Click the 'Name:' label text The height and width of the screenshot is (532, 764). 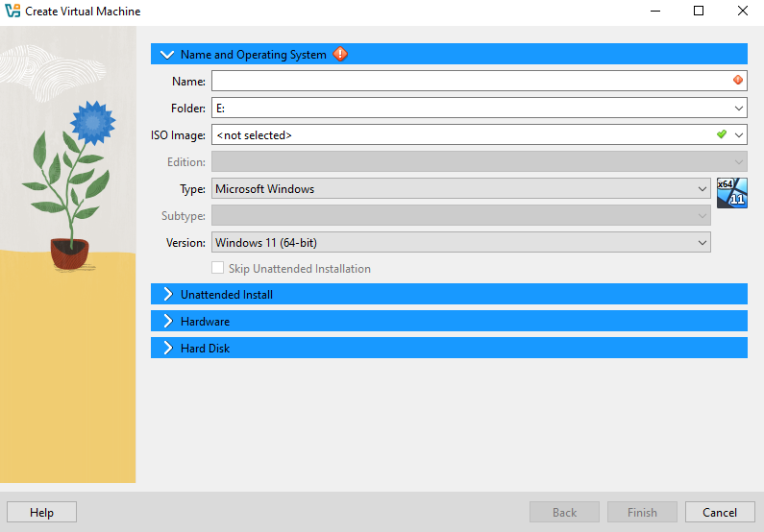pos(188,82)
